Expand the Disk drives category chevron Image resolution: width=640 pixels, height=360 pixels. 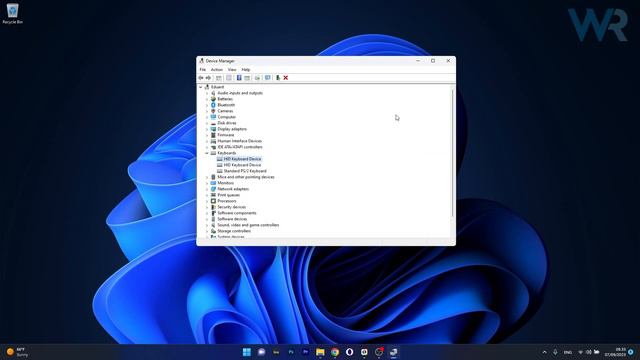[x=207, y=123]
